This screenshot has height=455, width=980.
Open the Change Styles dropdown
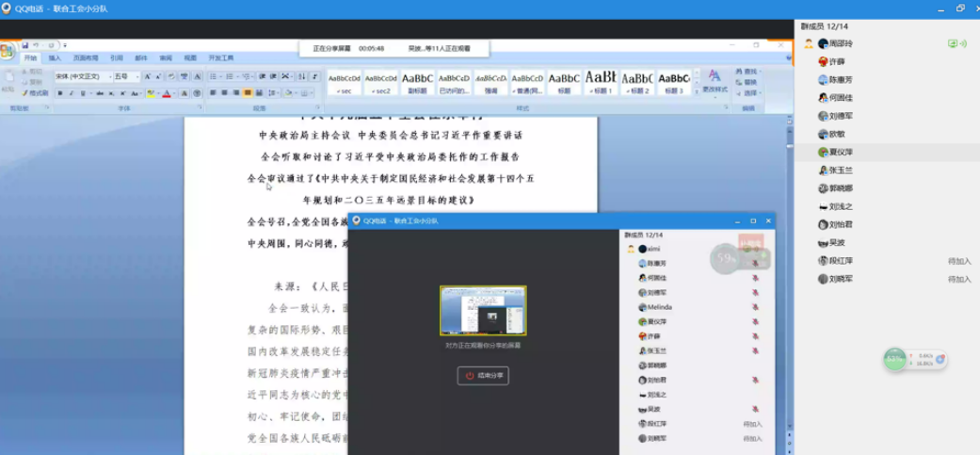point(715,83)
